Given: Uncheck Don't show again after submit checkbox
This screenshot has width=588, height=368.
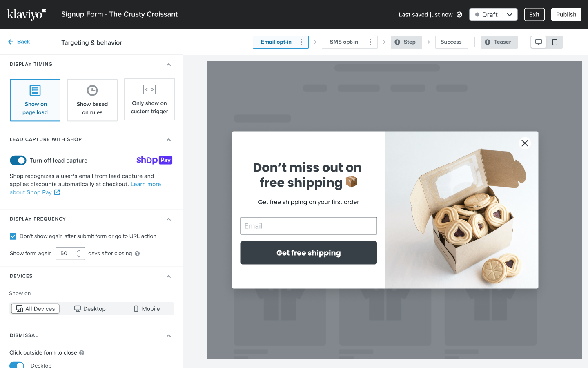Looking at the screenshot, I should pyautogui.click(x=13, y=236).
